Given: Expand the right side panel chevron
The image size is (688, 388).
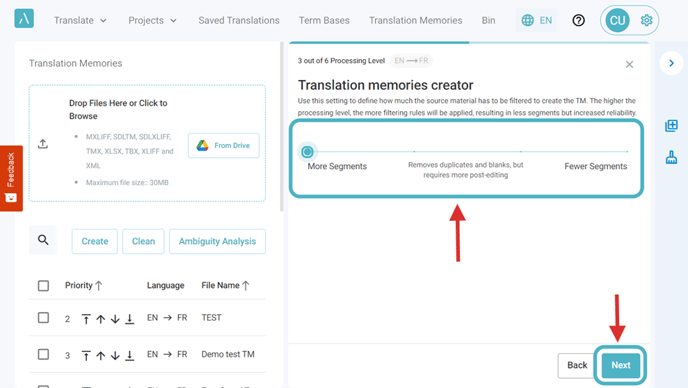Looking at the screenshot, I should point(671,63).
